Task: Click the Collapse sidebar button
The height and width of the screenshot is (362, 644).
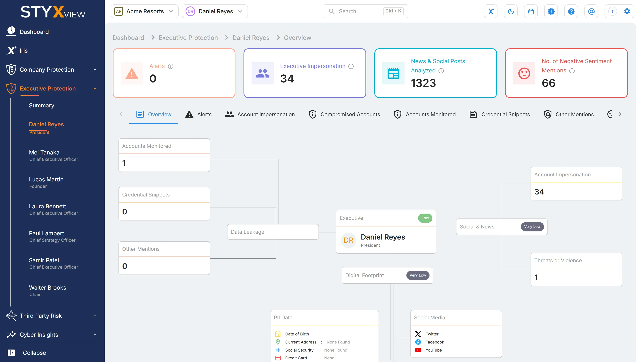Action: 27,353
